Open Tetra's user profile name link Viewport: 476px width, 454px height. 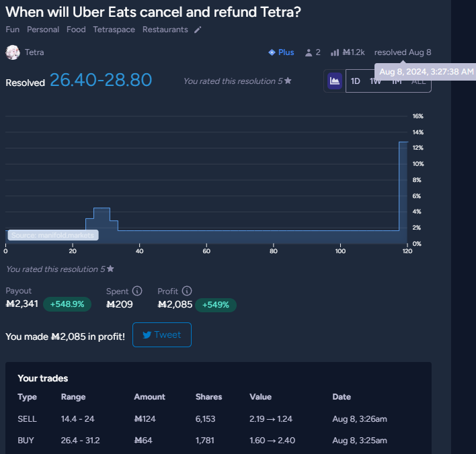point(34,52)
